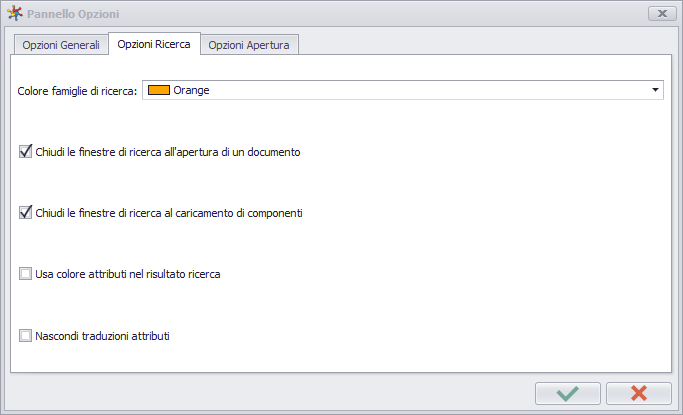Viewport: 683px width, 415px height.
Task: Click the colorful app logo in title bar
Action: [15, 13]
